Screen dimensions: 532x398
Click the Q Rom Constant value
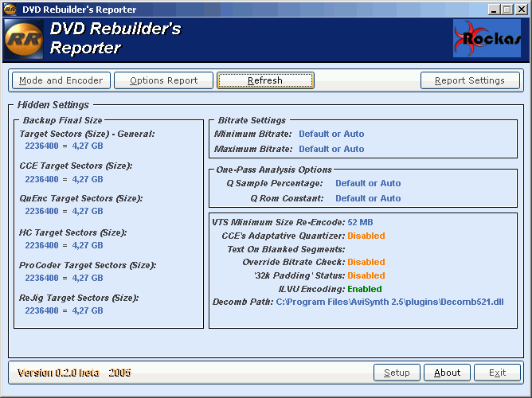(368, 198)
